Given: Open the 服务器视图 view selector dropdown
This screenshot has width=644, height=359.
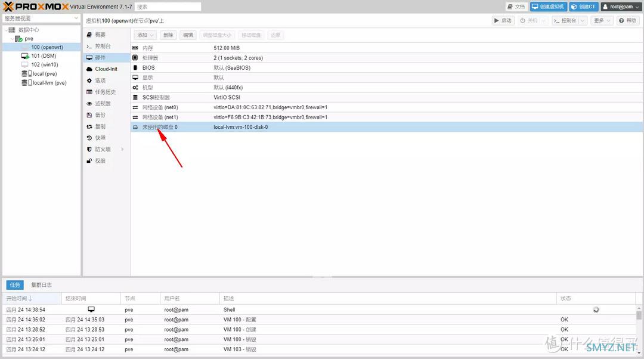Looking at the screenshot, I should 41,18.
